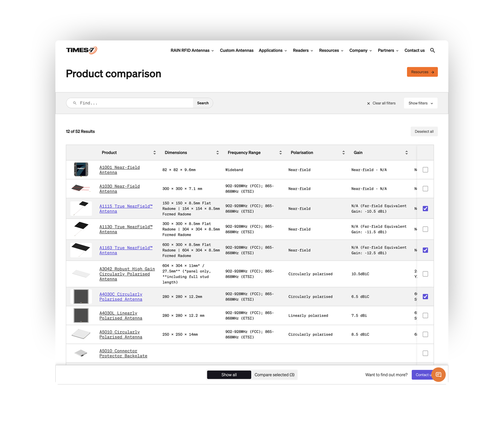Uncheck the A4030C Circularly Polarised Antenna
This screenshot has width=504, height=425.
point(426,296)
